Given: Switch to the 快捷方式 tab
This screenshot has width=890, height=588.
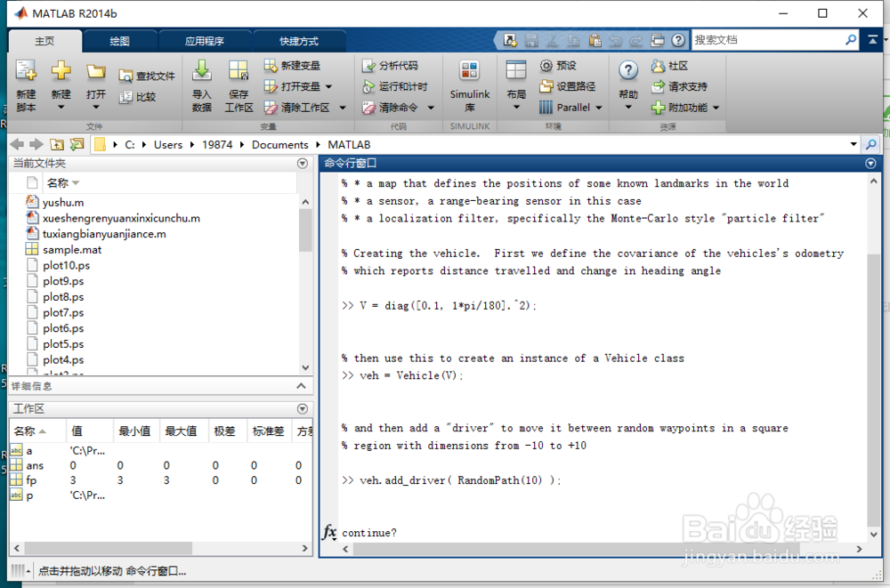Looking at the screenshot, I should [299, 42].
